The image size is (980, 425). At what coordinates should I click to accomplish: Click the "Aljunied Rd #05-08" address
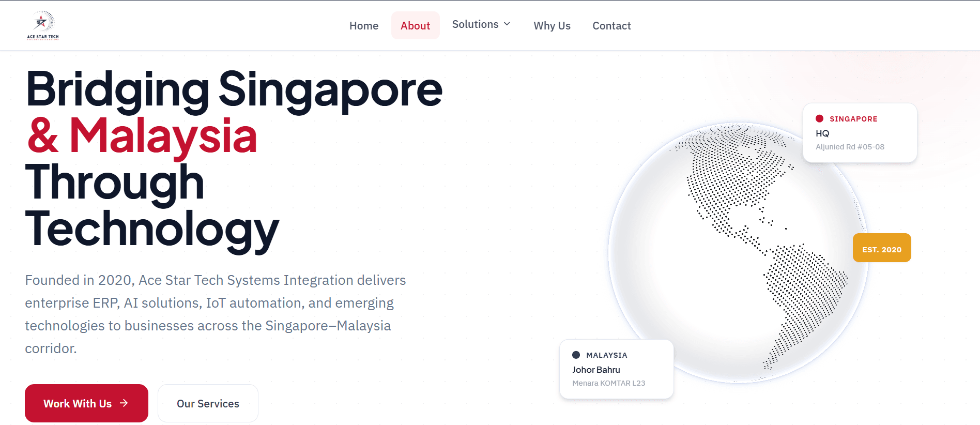[x=850, y=147]
